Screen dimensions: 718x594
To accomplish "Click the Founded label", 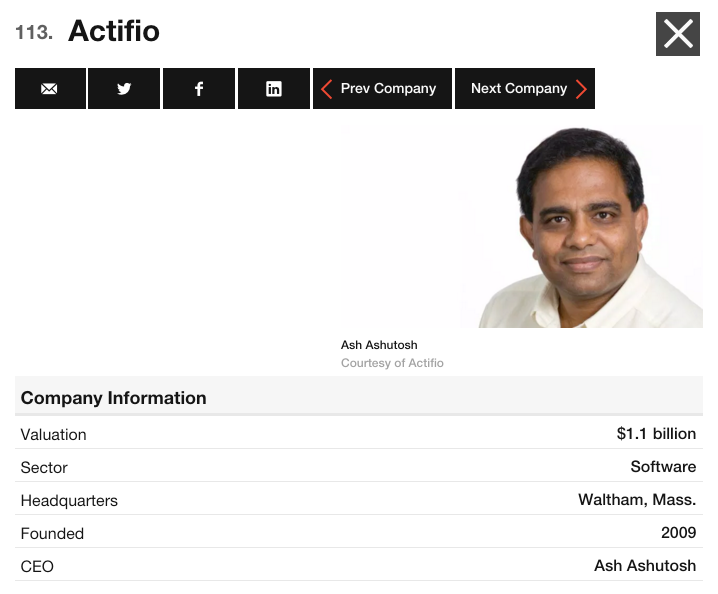I will coord(52,534).
